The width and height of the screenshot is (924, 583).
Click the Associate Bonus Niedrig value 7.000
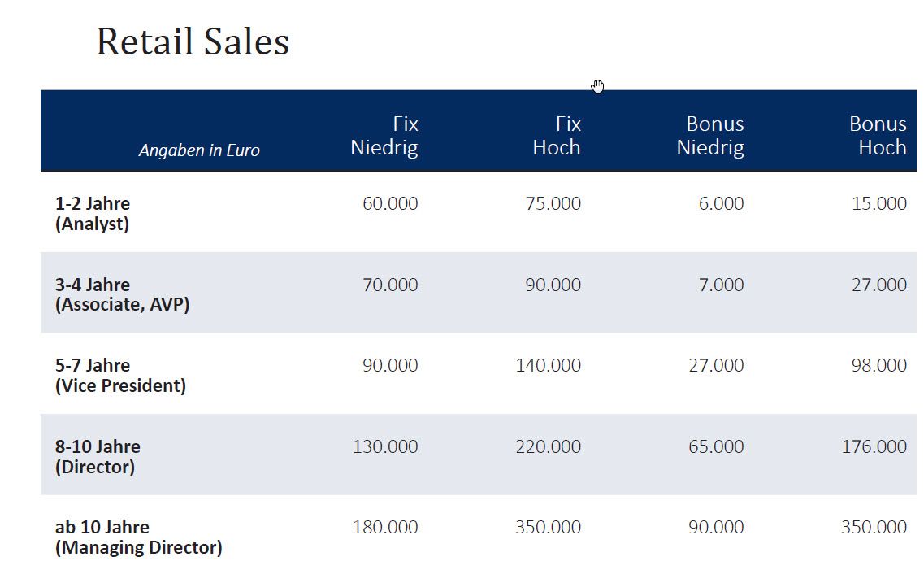click(x=721, y=285)
